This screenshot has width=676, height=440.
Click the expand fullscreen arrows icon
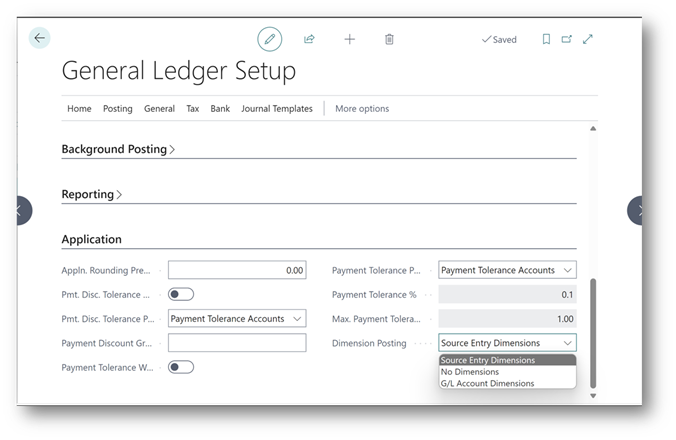click(x=588, y=39)
